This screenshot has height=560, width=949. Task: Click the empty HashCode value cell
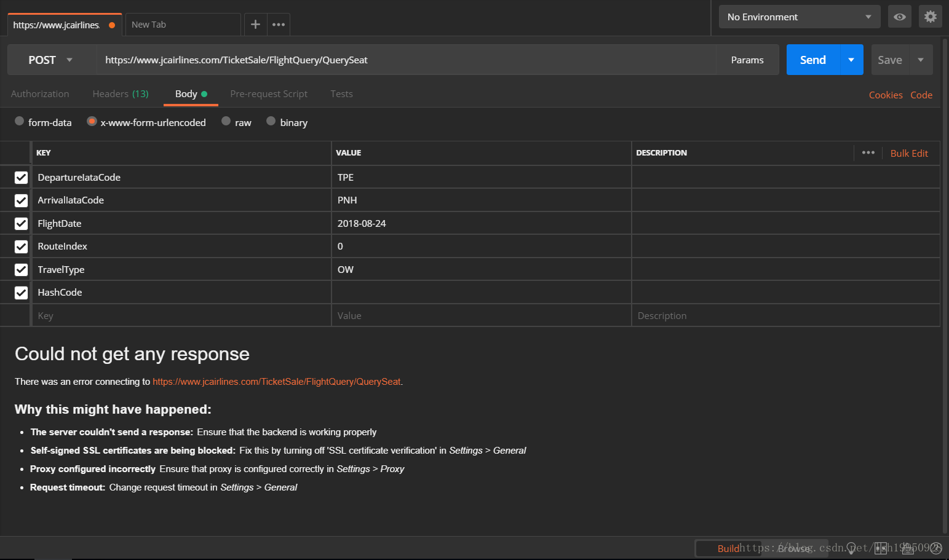pyautogui.click(x=482, y=293)
